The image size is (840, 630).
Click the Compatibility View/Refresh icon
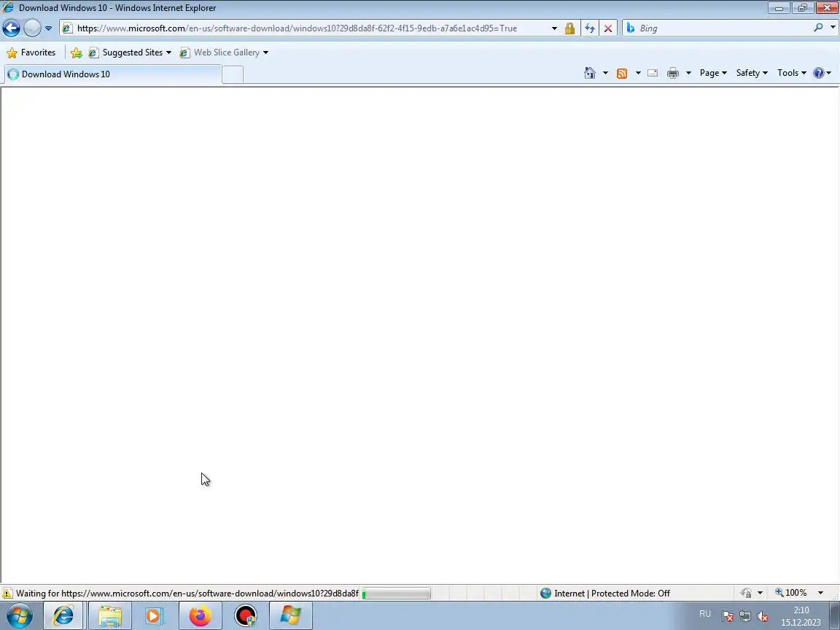pyautogui.click(x=590, y=28)
